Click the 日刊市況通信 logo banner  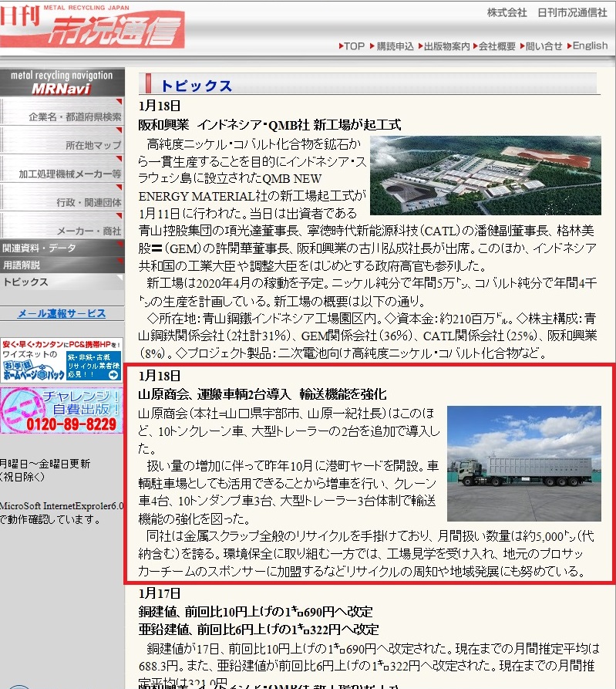(93, 26)
